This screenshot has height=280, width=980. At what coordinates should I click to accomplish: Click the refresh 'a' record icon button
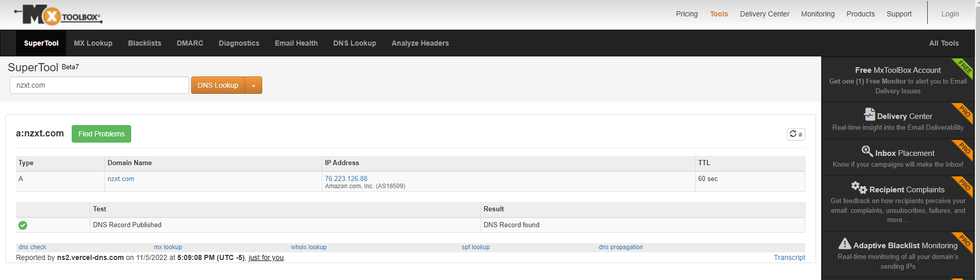pos(796,134)
